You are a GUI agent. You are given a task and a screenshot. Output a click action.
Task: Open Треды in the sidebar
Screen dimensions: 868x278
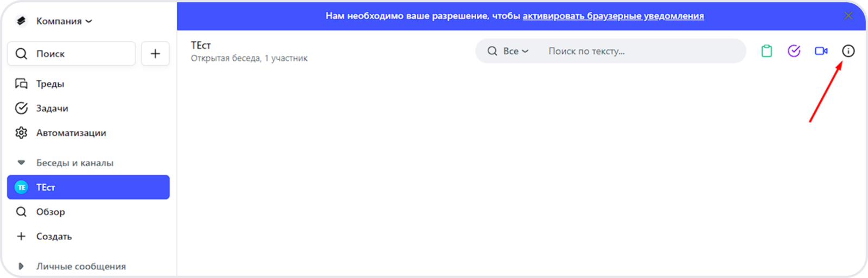50,84
